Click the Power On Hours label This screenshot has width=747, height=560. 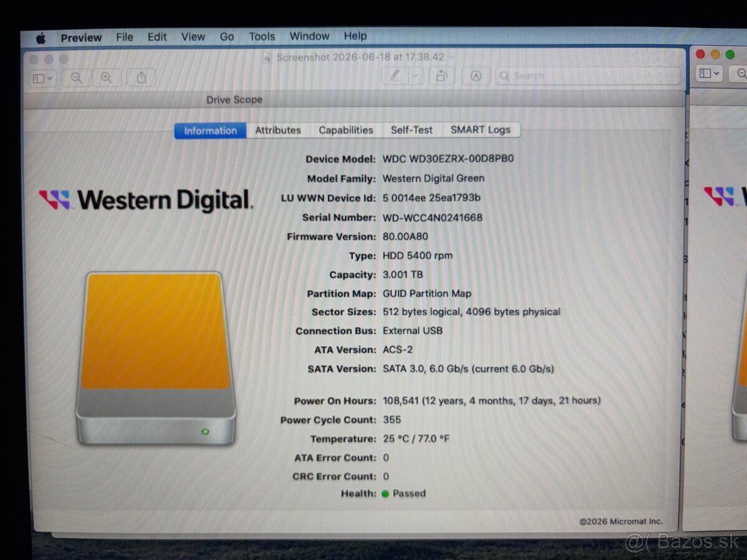click(335, 401)
